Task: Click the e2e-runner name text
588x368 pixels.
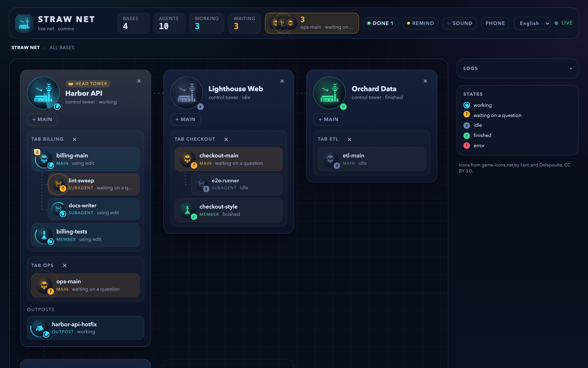Action: [x=225, y=180]
